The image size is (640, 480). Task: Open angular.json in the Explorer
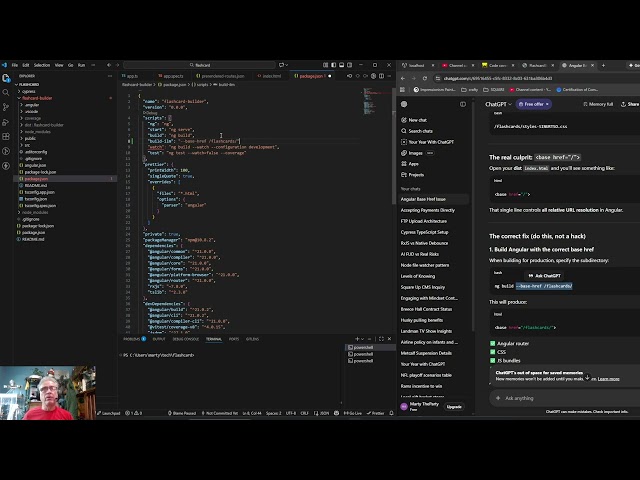[x=35, y=165]
